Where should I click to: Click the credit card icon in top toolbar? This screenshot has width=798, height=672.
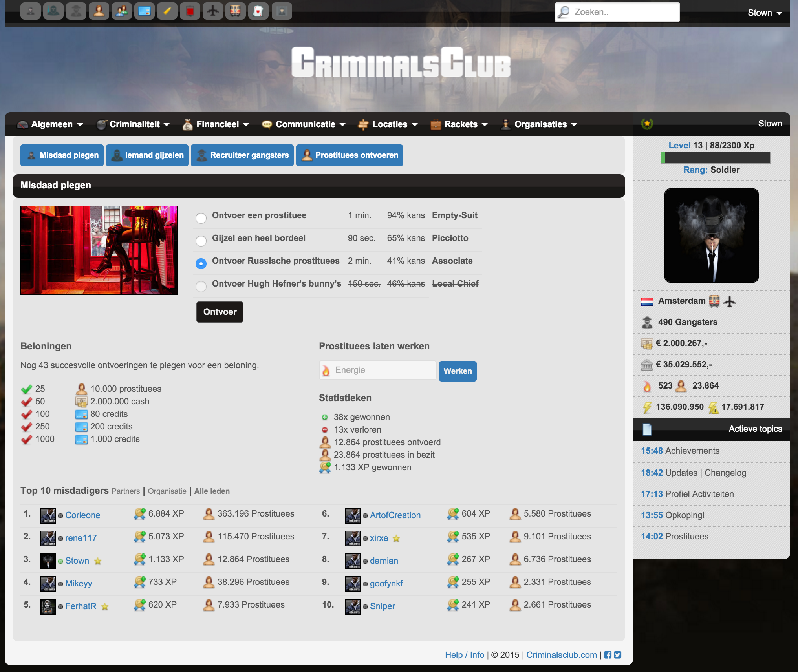pos(144,11)
